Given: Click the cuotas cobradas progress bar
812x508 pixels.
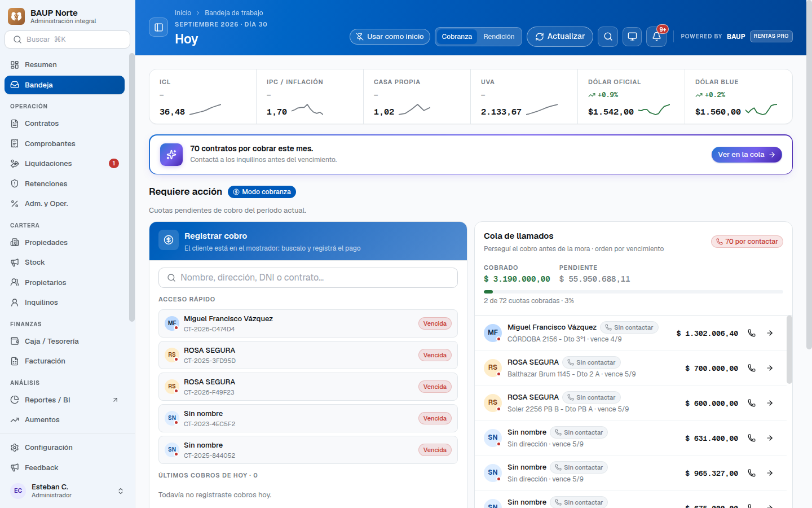Looking at the screenshot, I should click(x=633, y=292).
